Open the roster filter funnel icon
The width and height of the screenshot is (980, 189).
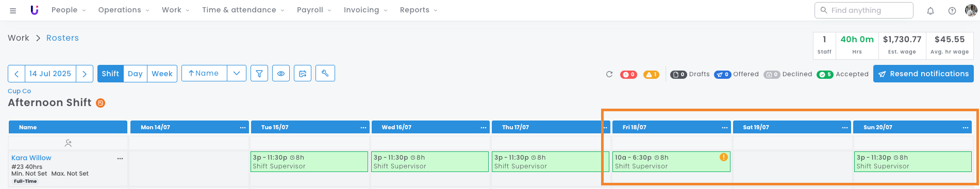tap(259, 74)
